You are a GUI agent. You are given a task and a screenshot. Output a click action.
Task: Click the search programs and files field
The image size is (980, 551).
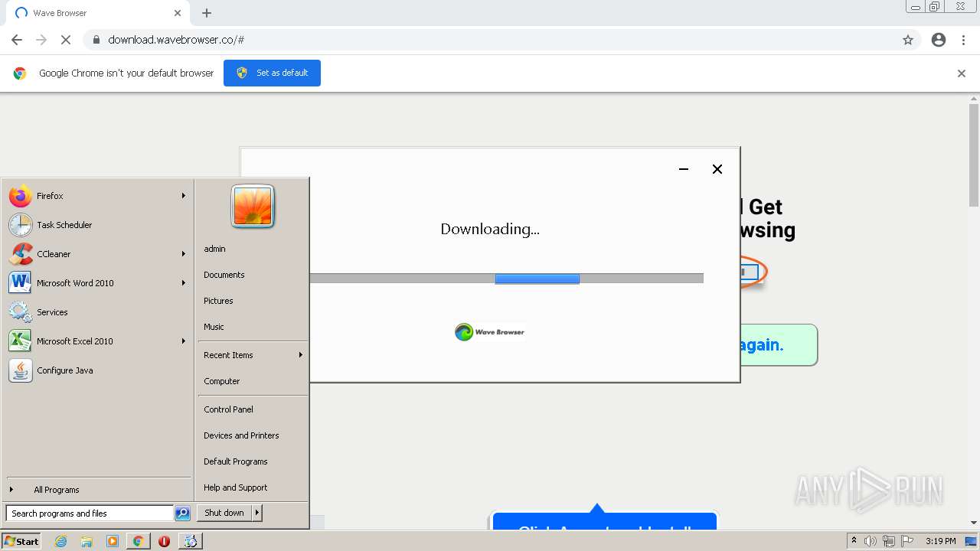pyautogui.click(x=90, y=514)
